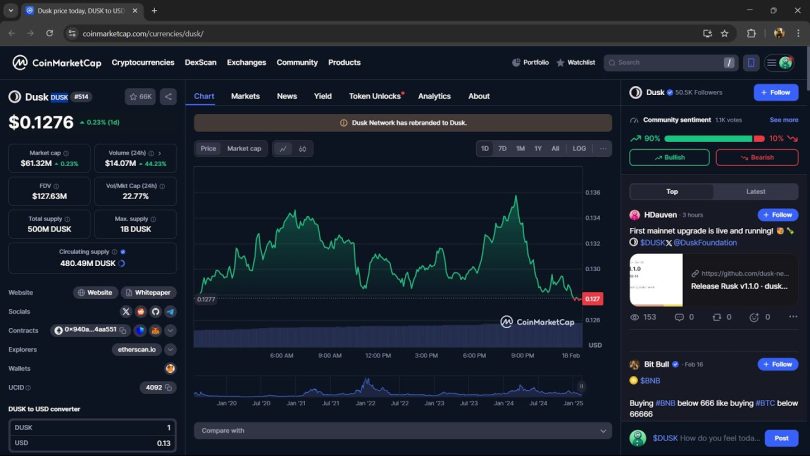Click the share icon beside the star
This screenshot has height=456, width=810.
point(168,97)
